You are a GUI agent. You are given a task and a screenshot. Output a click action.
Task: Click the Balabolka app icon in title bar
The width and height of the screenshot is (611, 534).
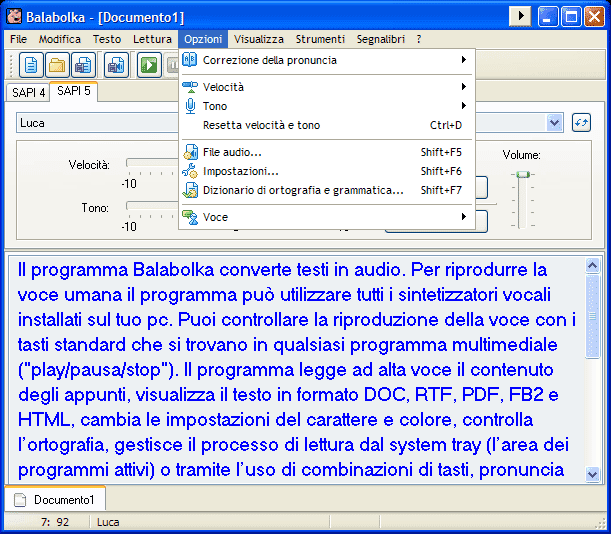pos(14,16)
